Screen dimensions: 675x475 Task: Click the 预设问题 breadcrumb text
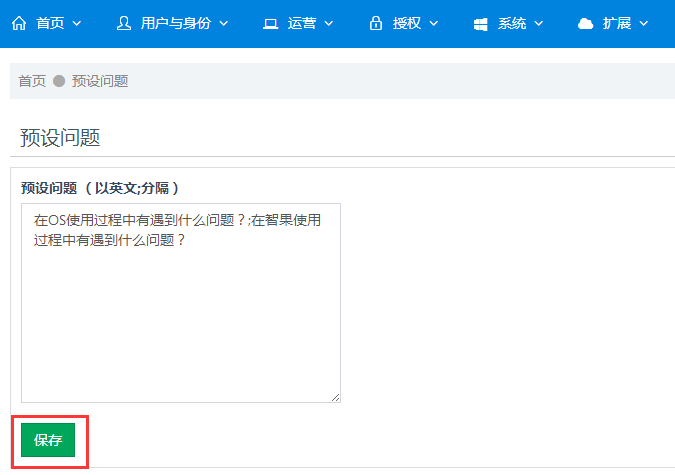tap(100, 81)
